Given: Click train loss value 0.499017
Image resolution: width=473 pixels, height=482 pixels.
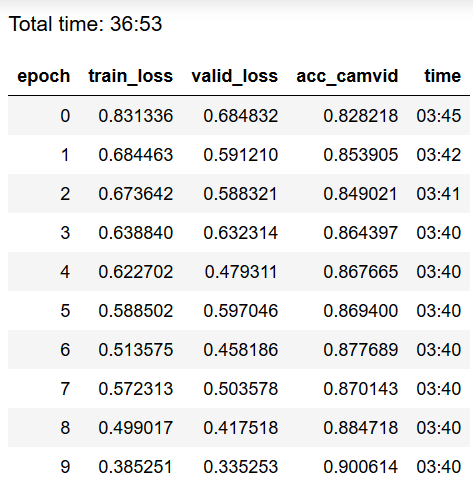Looking at the screenshot, I should pyautogui.click(x=136, y=428).
